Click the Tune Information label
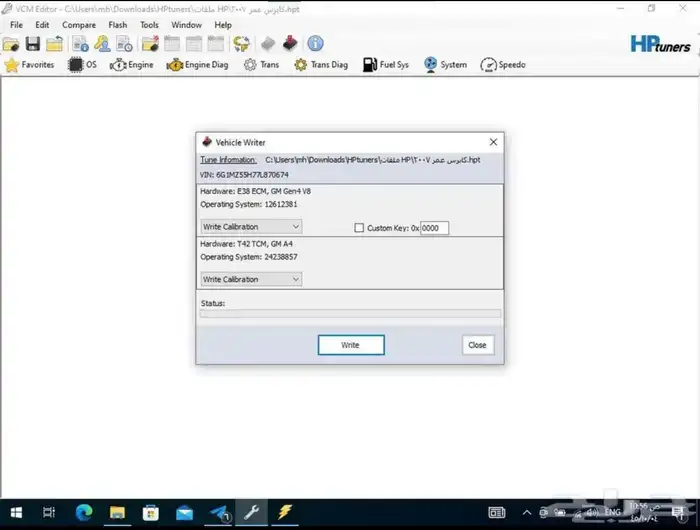Image resolution: width=700 pixels, height=530 pixels. coord(228,160)
